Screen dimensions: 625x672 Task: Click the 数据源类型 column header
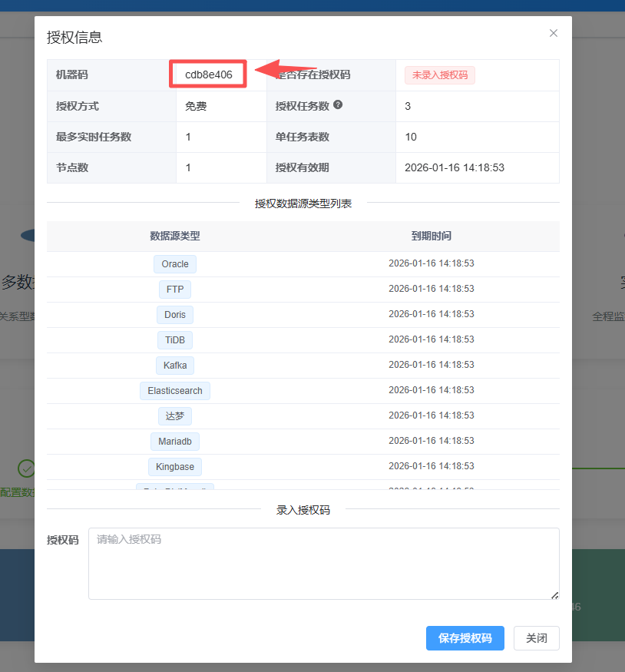[175, 237]
